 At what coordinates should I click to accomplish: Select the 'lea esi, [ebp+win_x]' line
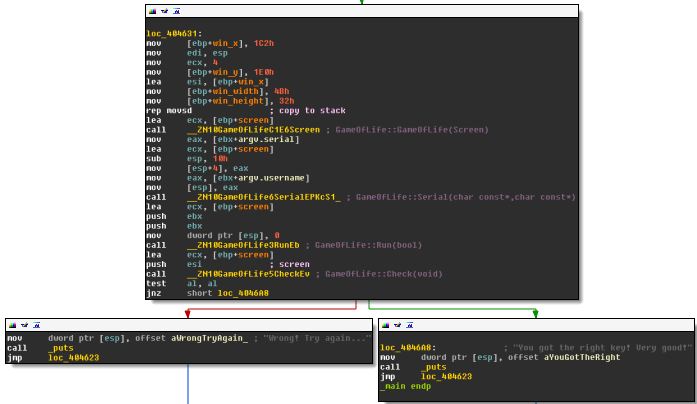point(208,82)
